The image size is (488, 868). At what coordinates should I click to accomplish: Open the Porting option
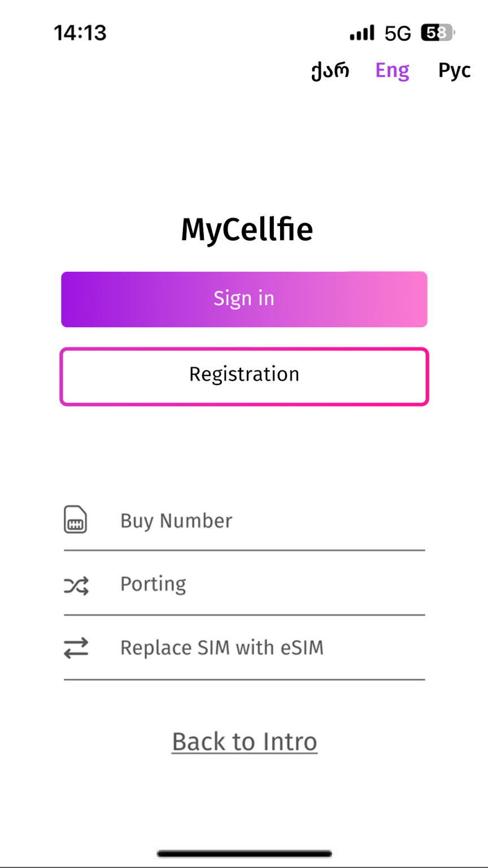[x=244, y=584]
